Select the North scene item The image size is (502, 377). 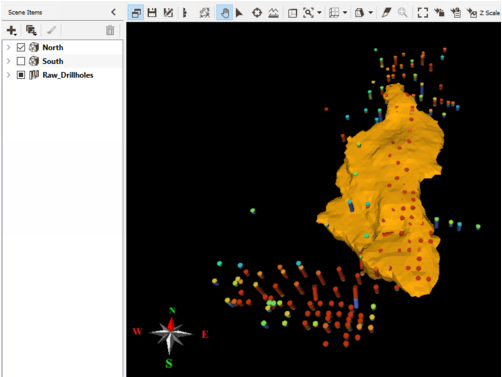tap(53, 47)
